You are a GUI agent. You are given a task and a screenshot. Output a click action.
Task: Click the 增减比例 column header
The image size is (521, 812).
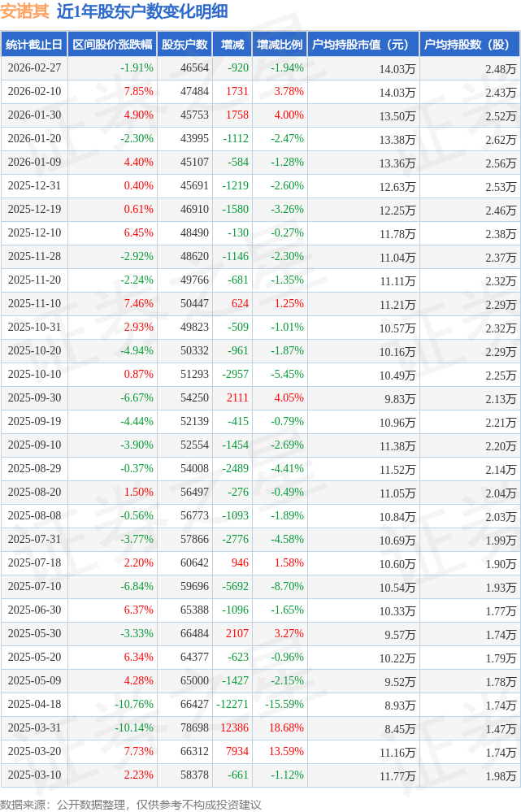pyautogui.click(x=280, y=45)
